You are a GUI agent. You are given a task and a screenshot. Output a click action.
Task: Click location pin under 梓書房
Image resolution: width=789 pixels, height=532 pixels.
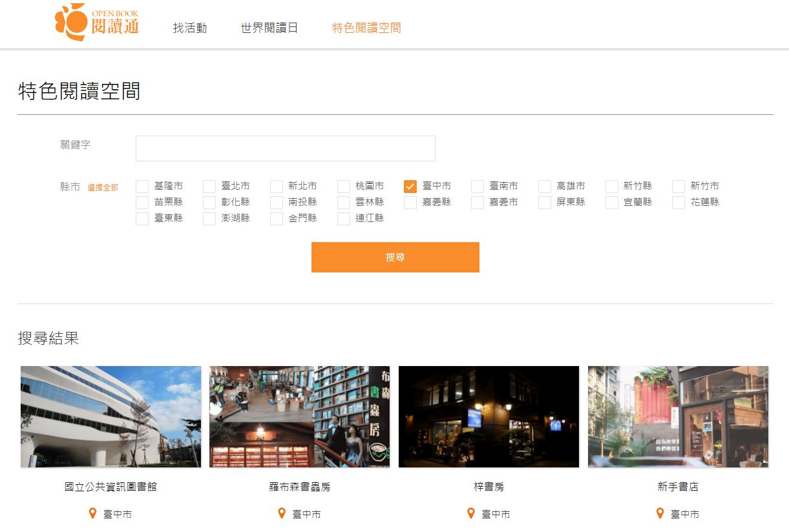click(x=471, y=513)
